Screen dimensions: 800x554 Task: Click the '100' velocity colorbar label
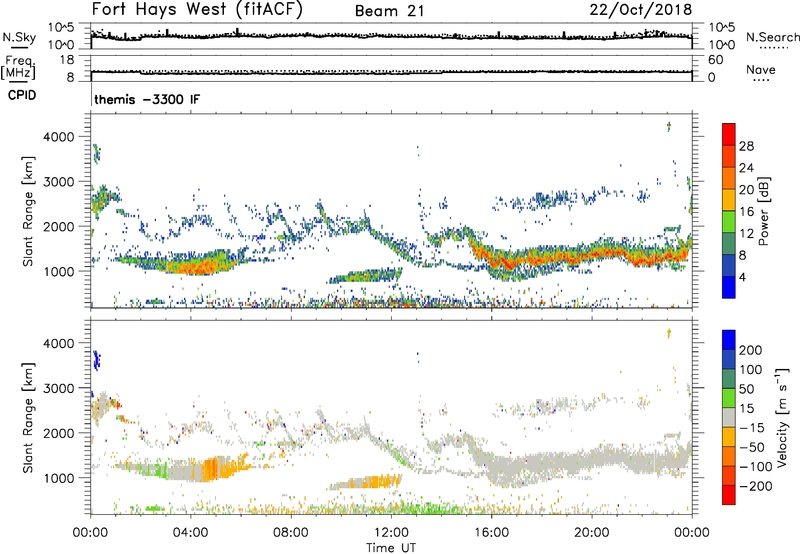click(x=751, y=369)
